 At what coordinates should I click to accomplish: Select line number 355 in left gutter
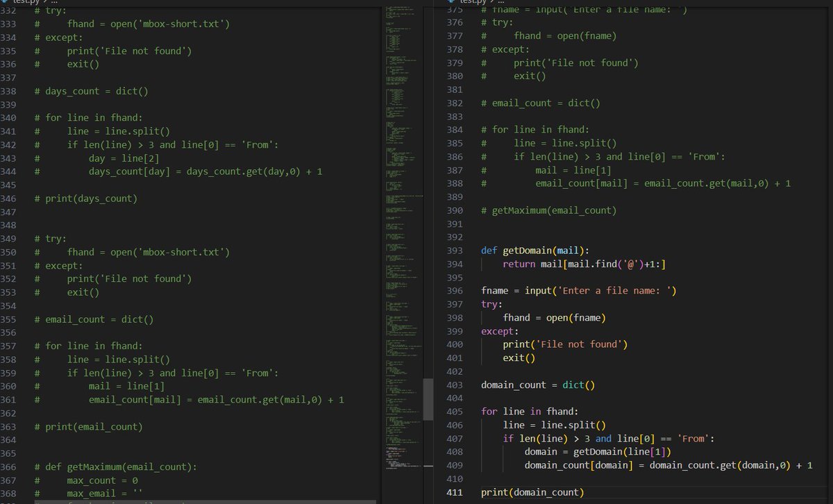pyautogui.click(x=8, y=319)
